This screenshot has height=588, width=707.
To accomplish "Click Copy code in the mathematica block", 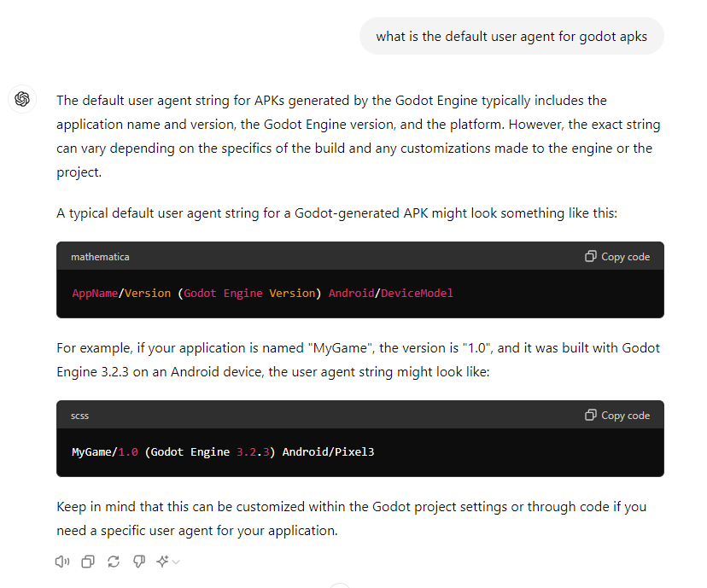I will (617, 256).
